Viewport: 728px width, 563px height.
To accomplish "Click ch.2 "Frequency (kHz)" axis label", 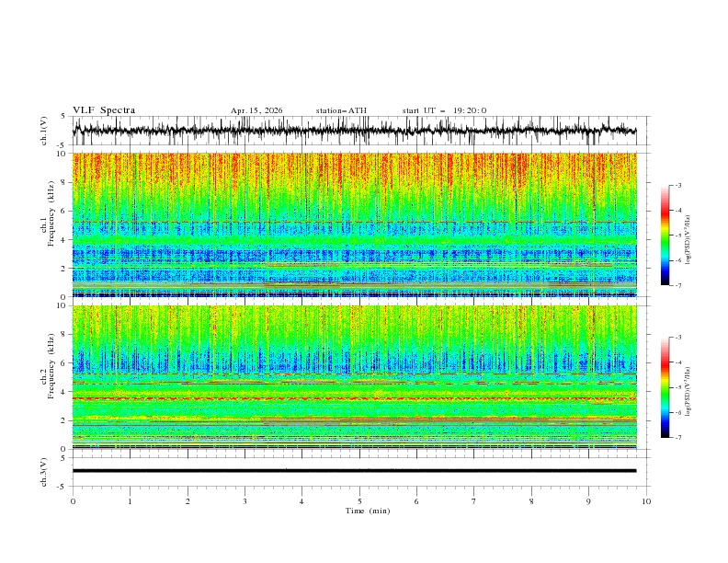I will click(51, 366).
